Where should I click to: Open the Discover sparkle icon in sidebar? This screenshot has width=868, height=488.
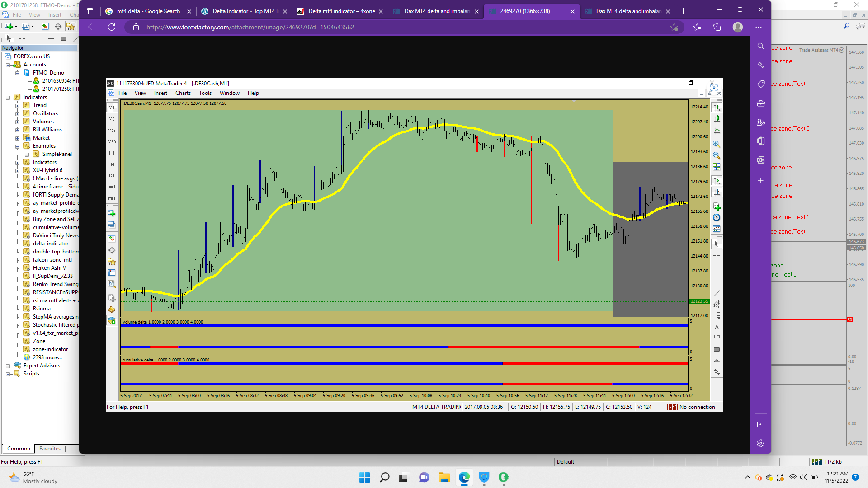point(761,65)
